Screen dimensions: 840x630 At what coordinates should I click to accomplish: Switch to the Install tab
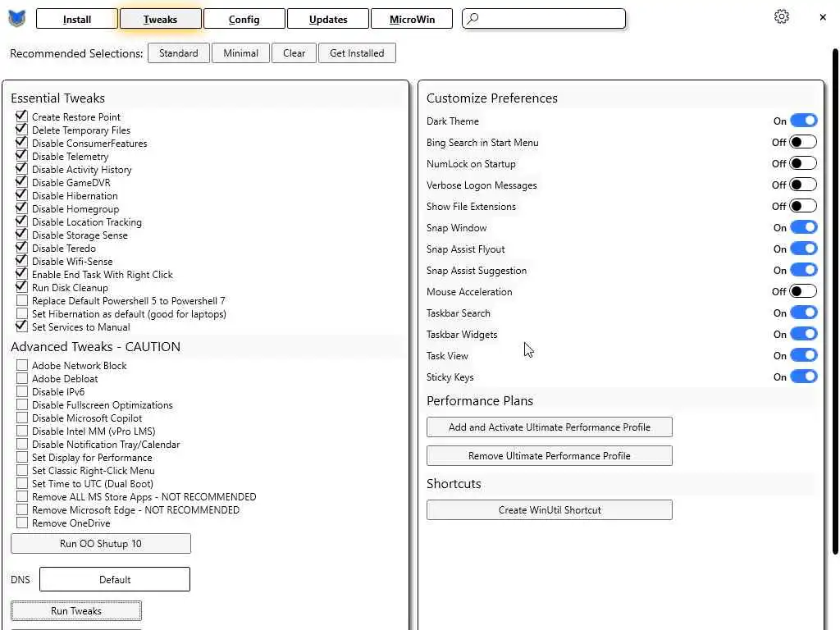(76, 20)
